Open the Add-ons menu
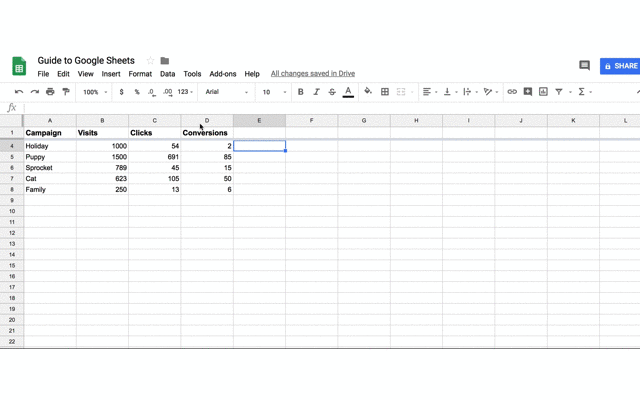 pos(223,74)
